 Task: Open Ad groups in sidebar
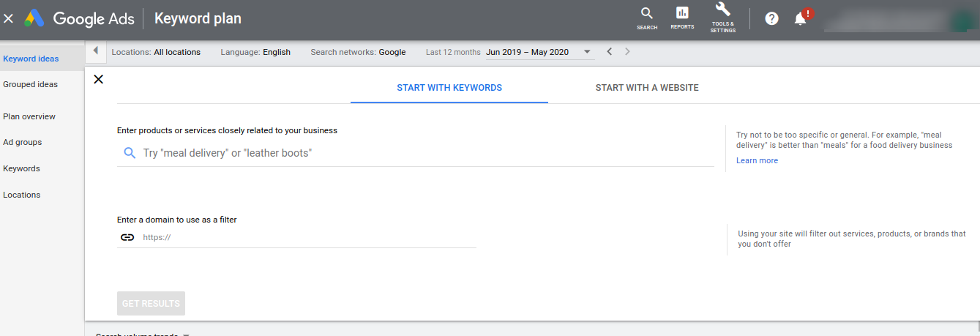tap(22, 142)
